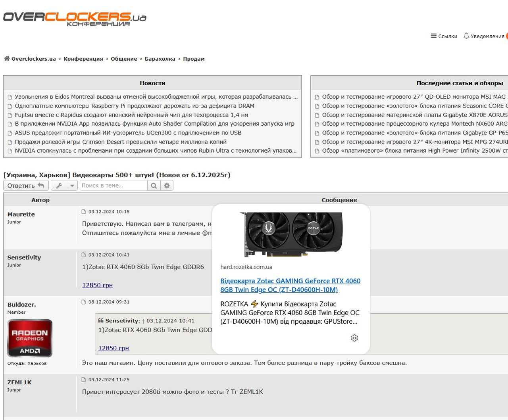Click the Overclockers.ua конференция logo
Viewport: 508px width, 420px height.
(x=75, y=19)
